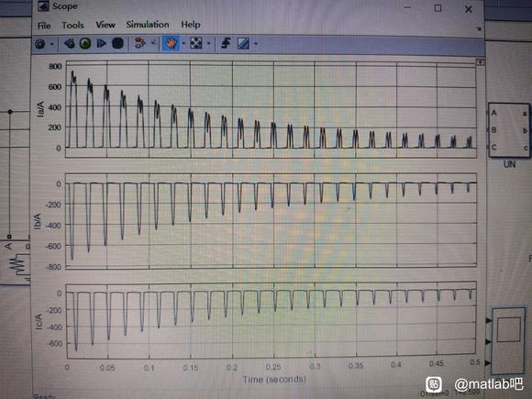Minimize the Scope window

pyautogui.click(x=407, y=7)
